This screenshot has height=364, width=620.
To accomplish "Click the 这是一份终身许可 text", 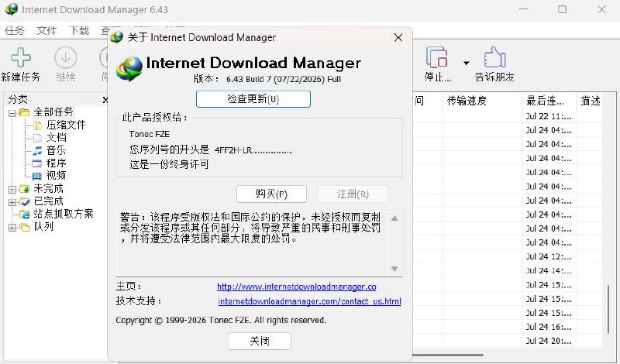I will tap(169, 164).
